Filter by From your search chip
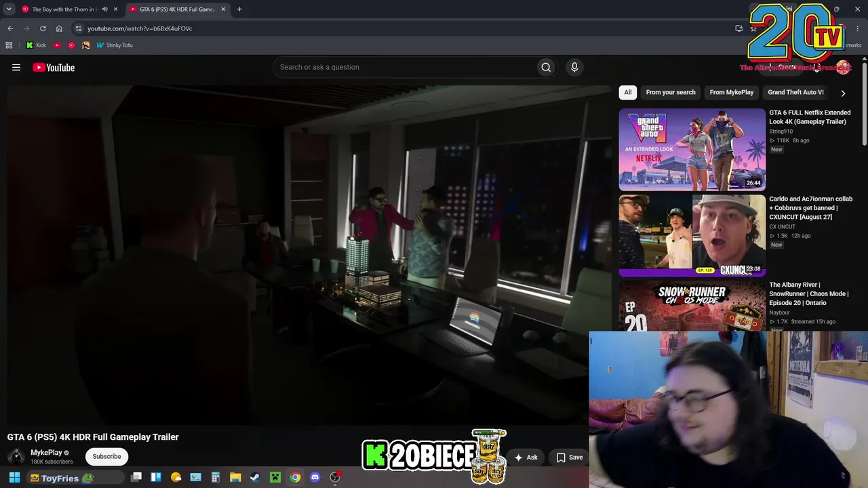Screen dimensions: 868x488 point(671,92)
